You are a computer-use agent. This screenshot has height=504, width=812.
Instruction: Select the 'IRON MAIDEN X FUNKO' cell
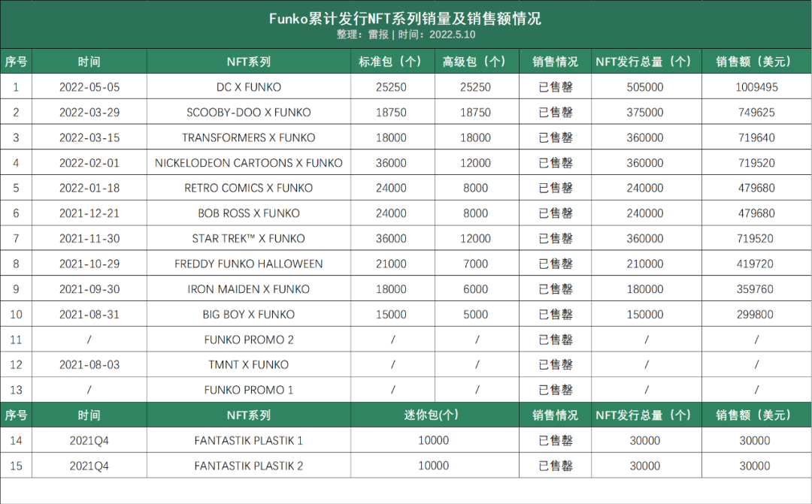[248, 289]
